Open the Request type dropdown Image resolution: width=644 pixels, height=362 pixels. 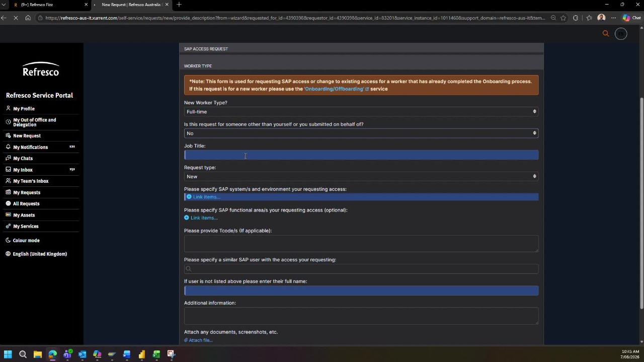coord(361,177)
